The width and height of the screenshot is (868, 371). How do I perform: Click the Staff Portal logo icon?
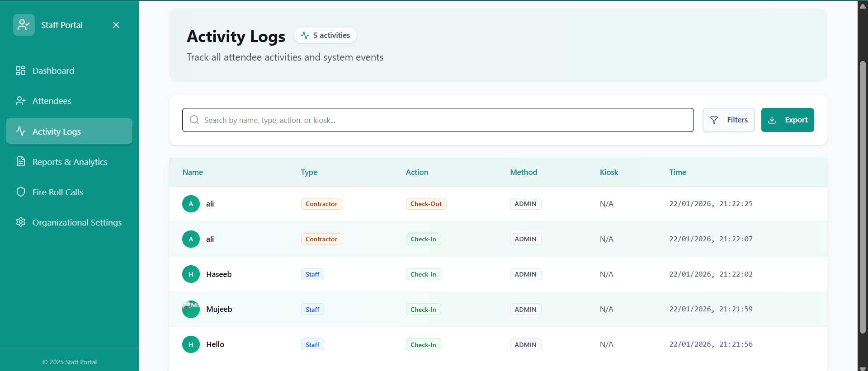click(24, 25)
